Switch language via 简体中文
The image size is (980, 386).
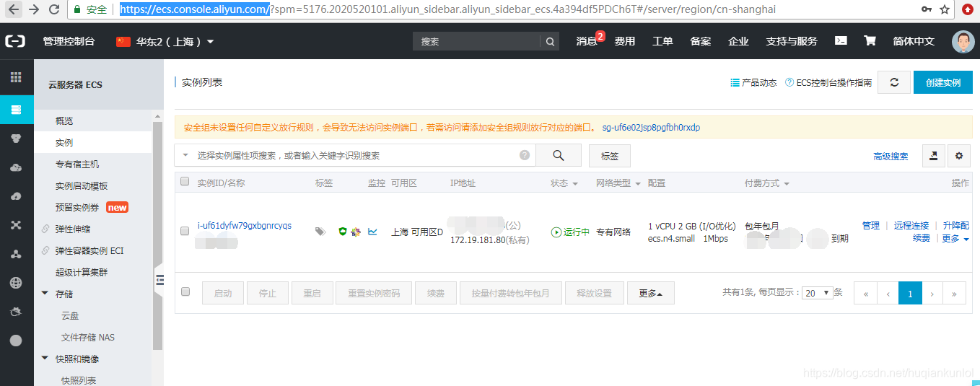click(914, 42)
